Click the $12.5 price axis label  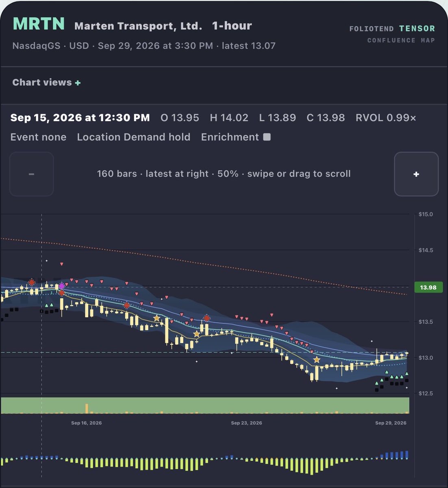(x=426, y=393)
